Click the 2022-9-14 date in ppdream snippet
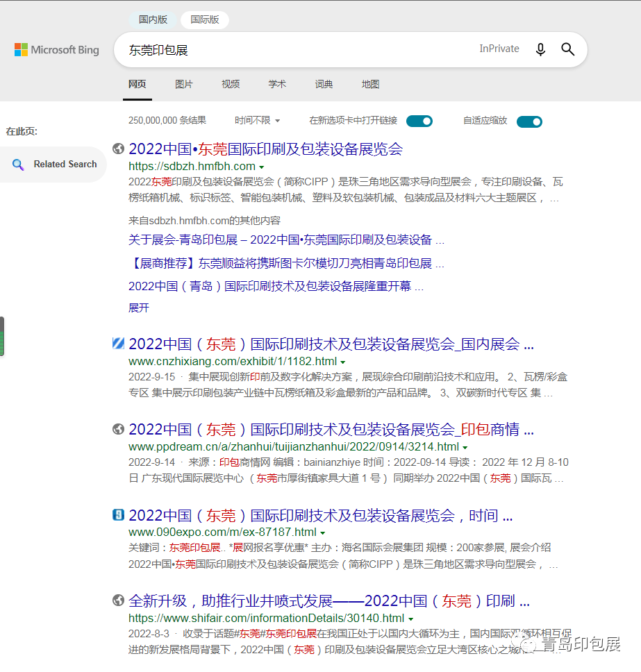 (152, 462)
